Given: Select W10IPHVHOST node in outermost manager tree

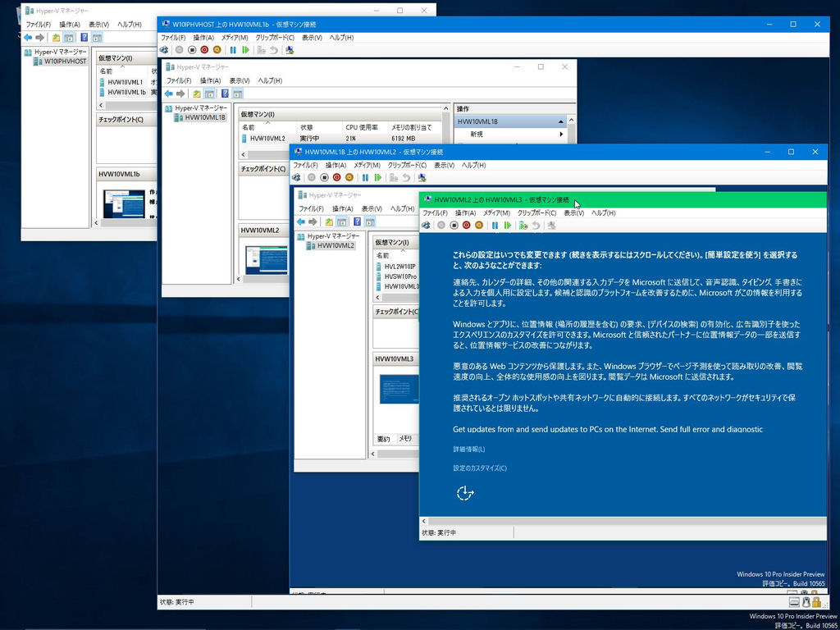Looking at the screenshot, I should tap(59, 62).
